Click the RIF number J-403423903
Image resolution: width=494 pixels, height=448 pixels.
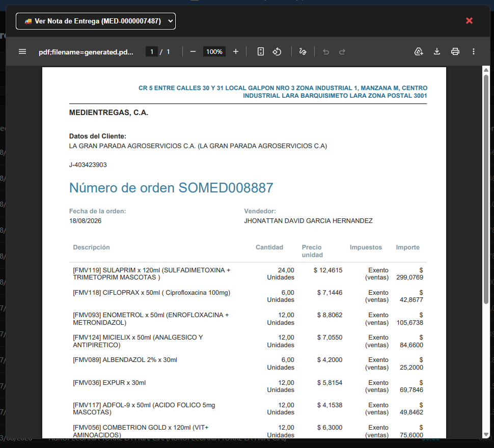click(88, 165)
